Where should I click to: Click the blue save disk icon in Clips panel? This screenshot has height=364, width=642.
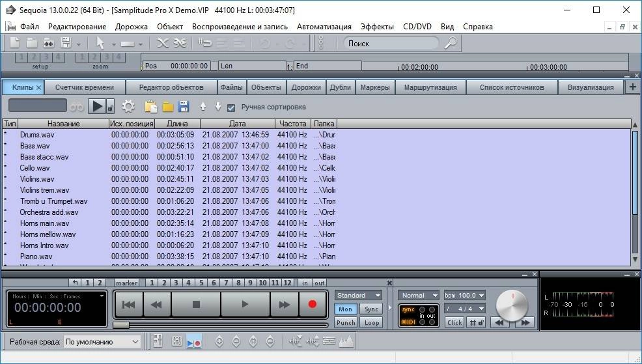[x=184, y=107]
